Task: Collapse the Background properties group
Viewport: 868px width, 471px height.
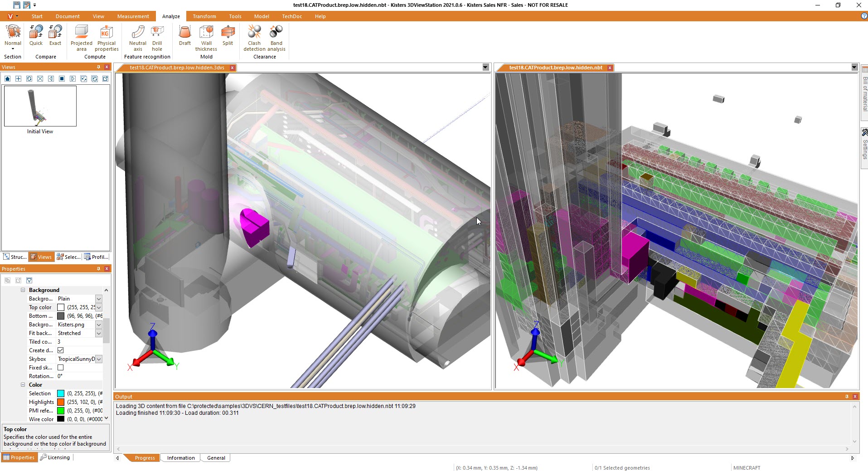Action: point(23,290)
